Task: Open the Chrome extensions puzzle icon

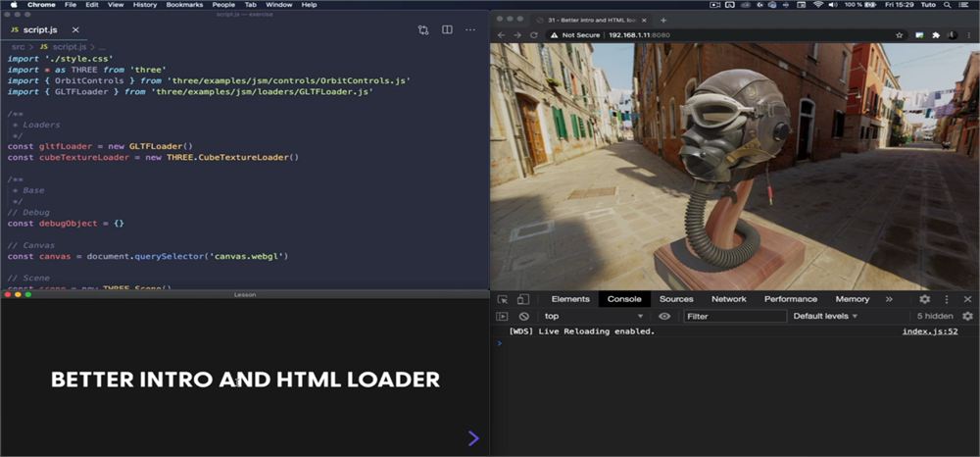Action: click(936, 35)
